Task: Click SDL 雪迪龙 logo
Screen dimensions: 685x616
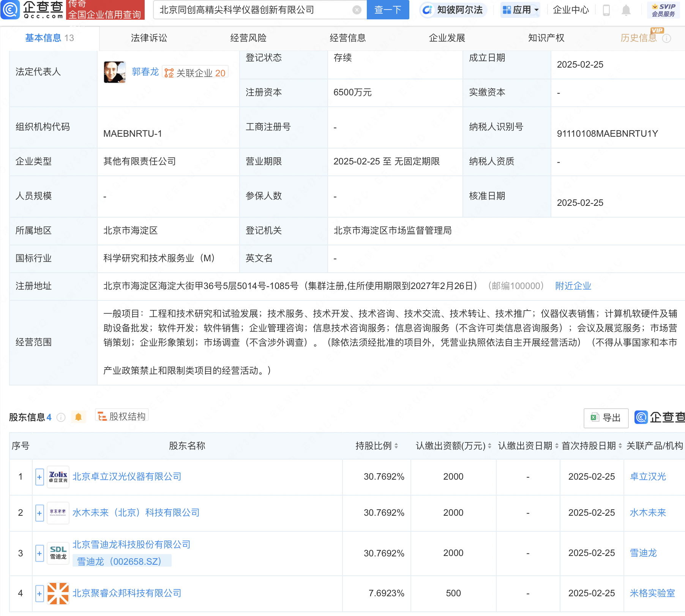Action: pos(58,553)
